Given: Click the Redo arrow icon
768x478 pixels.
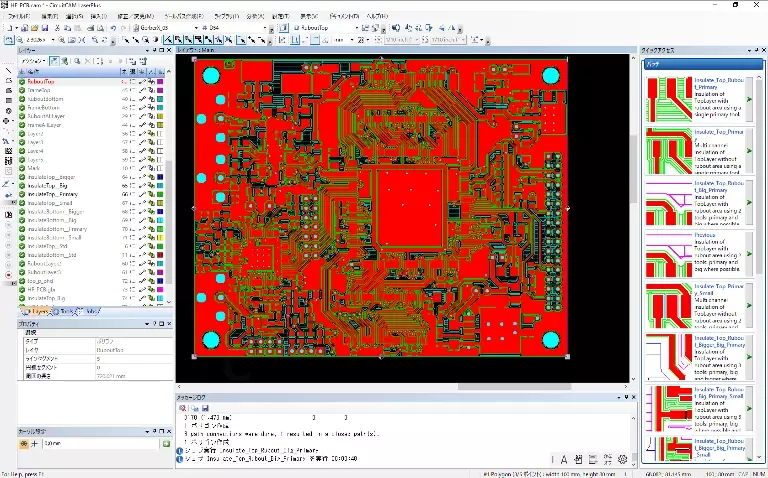Looking at the screenshot, I should pos(123,28).
